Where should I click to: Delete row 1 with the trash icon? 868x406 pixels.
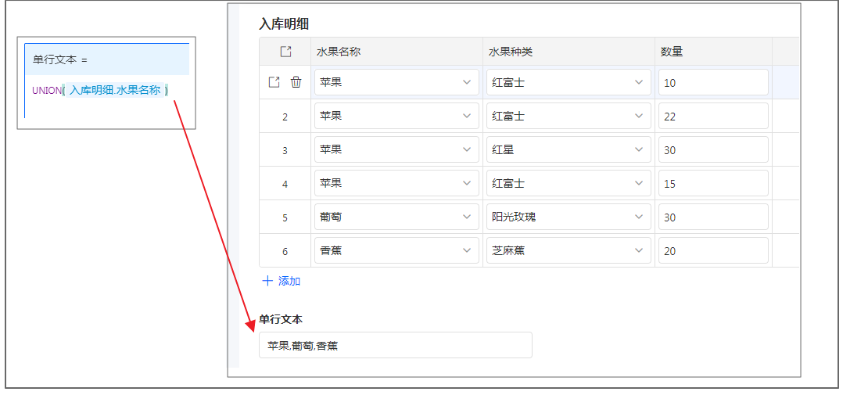tap(296, 82)
